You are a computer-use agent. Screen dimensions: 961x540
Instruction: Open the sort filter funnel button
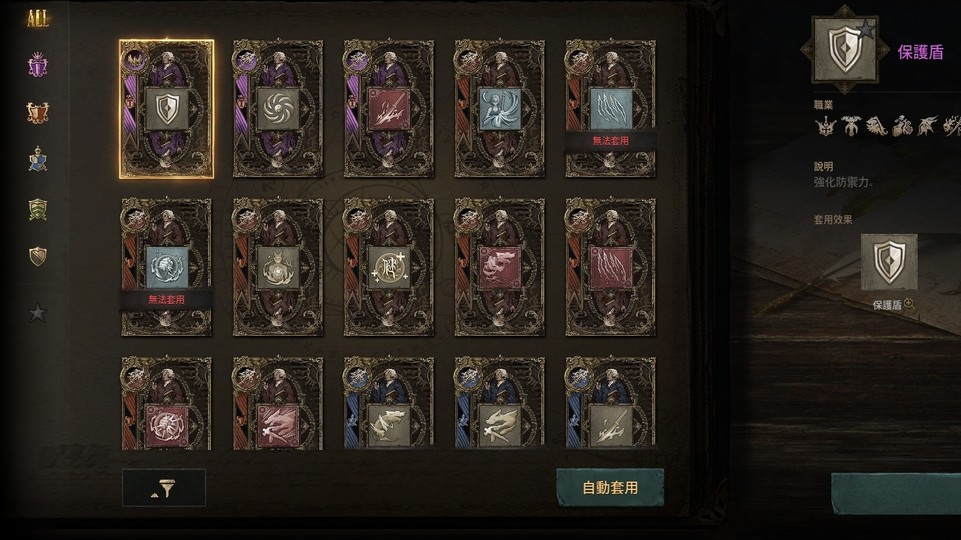coord(164,488)
